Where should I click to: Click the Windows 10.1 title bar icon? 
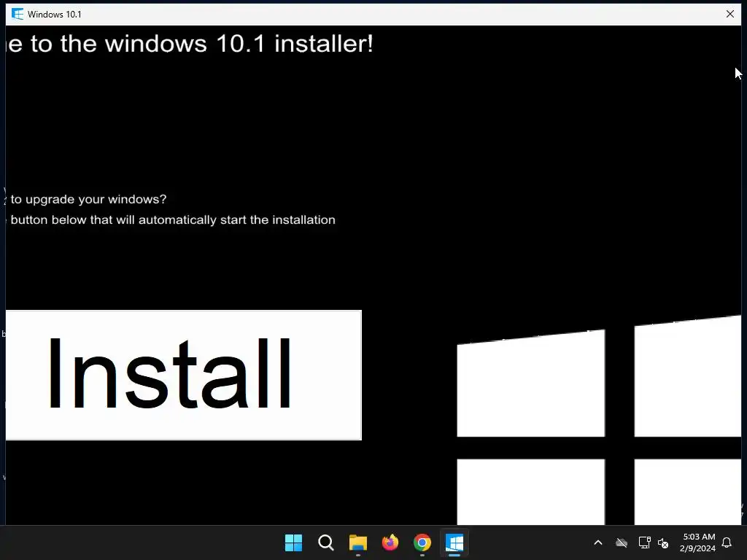(x=18, y=15)
